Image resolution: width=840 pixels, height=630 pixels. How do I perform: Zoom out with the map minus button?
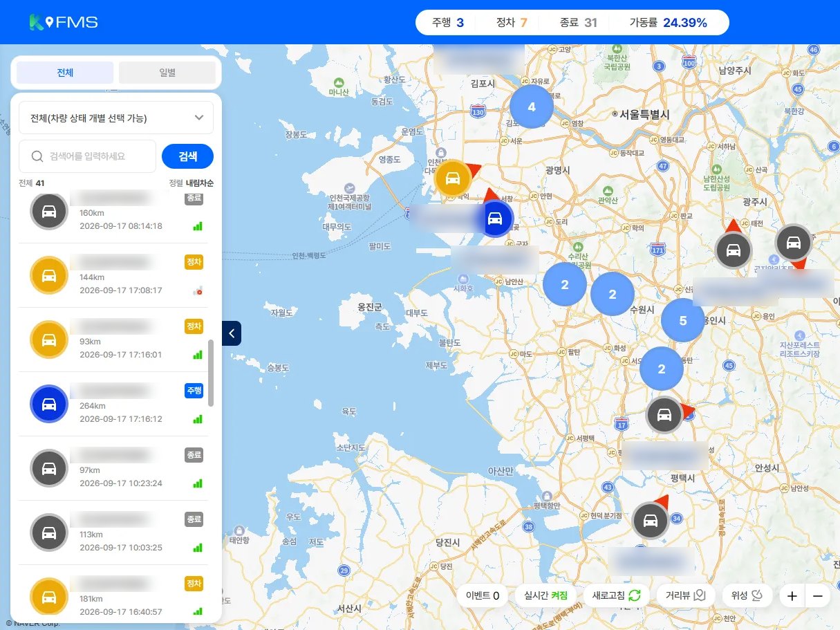point(817,595)
